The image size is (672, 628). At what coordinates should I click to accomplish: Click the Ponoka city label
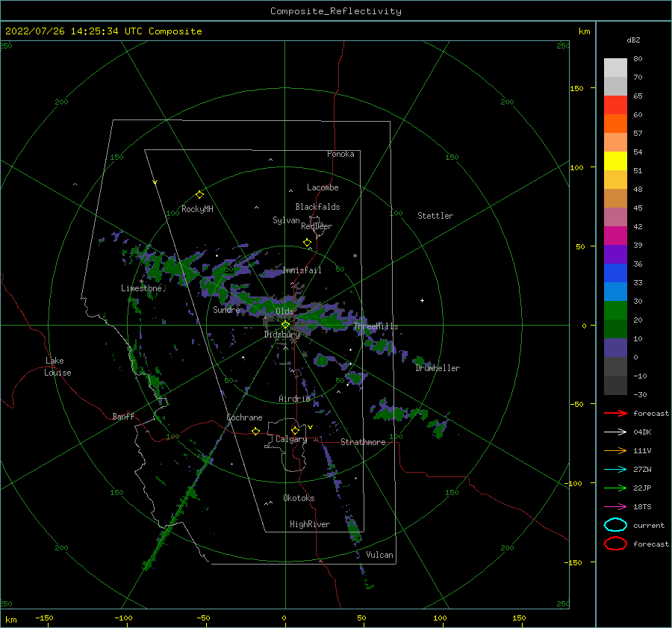(x=340, y=154)
